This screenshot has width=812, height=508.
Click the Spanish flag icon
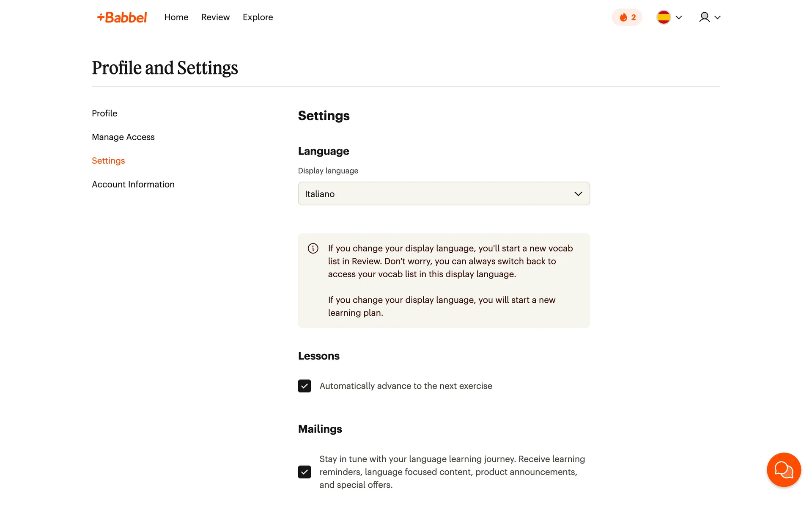[x=663, y=17]
